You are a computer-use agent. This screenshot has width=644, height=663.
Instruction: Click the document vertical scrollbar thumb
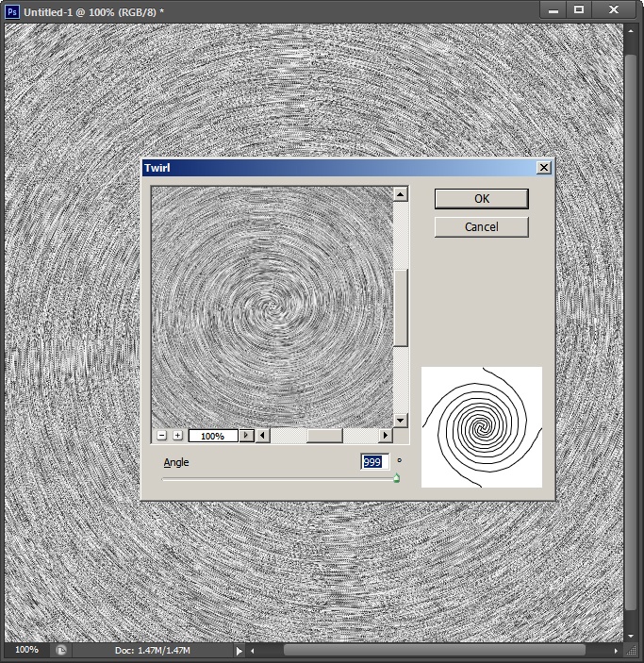coord(631,332)
